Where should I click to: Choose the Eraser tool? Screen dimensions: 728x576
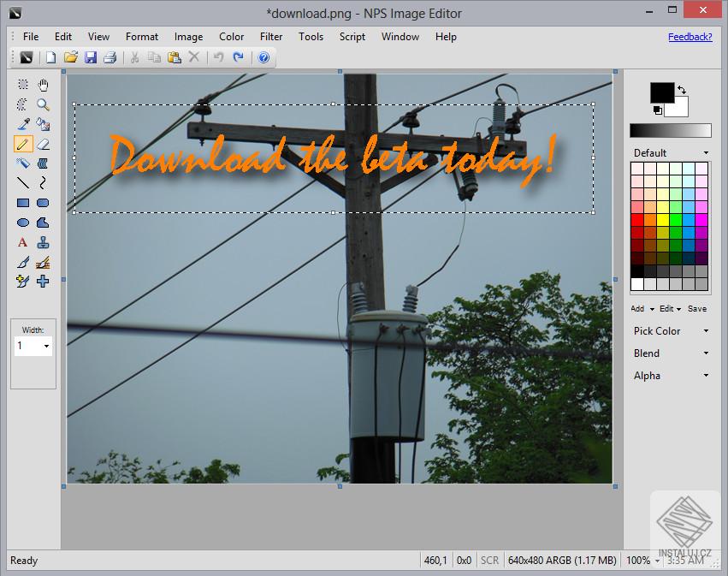pyautogui.click(x=43, y=144)
